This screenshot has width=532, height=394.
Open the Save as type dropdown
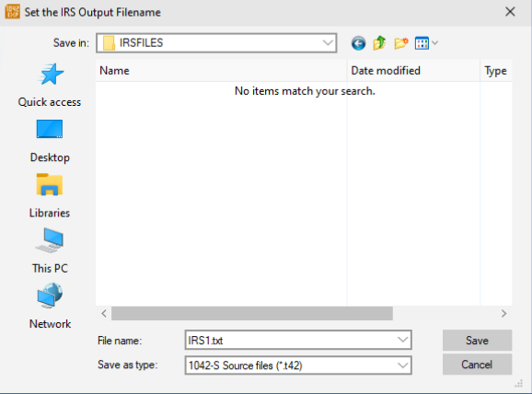click(298, 365)
